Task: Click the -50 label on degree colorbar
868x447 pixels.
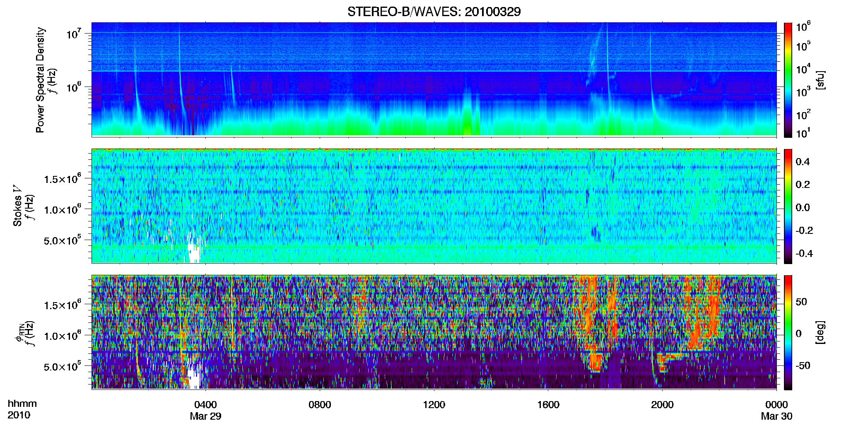Action: tap(803, 366)
